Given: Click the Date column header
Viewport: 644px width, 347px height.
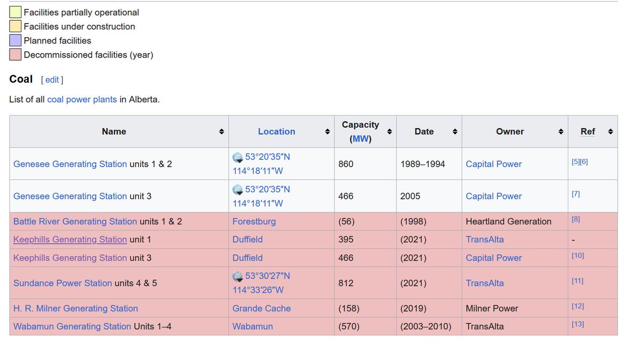Looking at the screenshot, I should click(429, 132).
